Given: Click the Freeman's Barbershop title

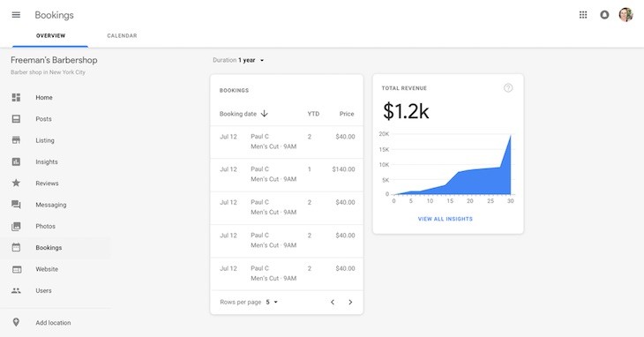Looking at the screenshot, I should [54, 60].
